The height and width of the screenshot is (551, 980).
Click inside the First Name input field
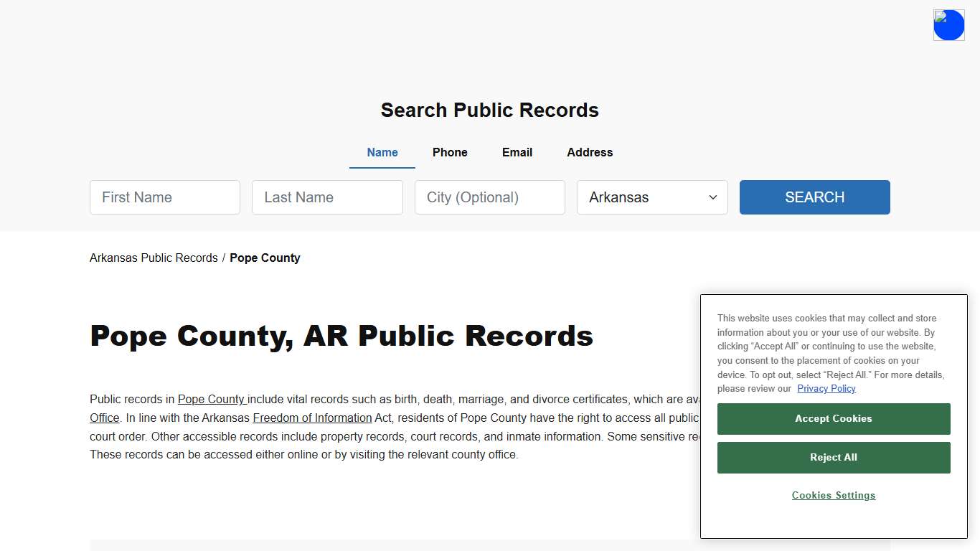tap(164, 197)
